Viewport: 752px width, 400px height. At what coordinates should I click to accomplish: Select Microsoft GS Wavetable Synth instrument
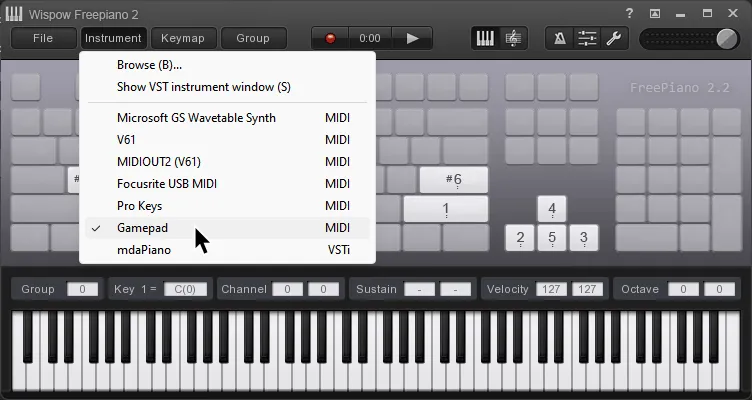(x=227, y=118)
